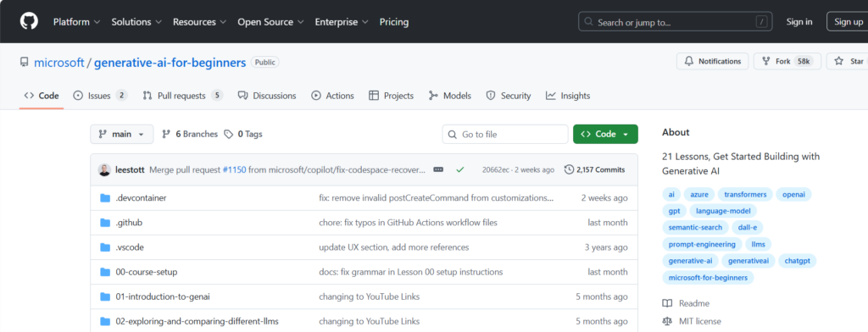
Task: Open pull request #1150 link
Action: (234, 170)
